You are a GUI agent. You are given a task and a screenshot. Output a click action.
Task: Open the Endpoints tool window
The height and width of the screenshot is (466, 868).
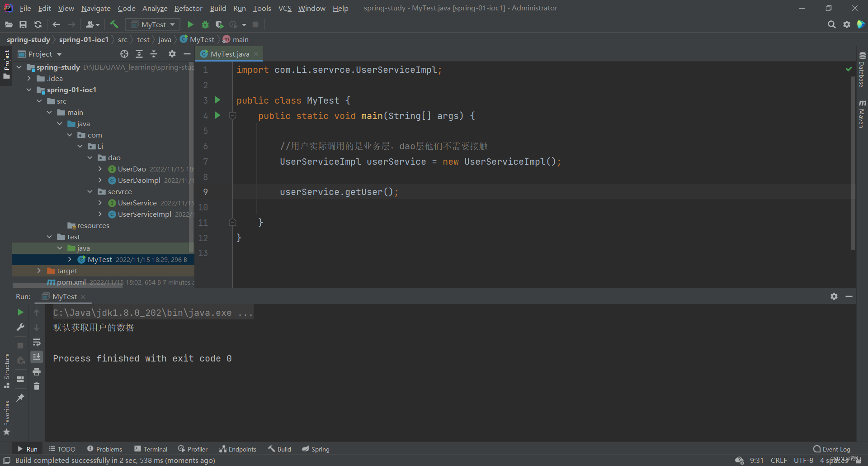[238, 449]
